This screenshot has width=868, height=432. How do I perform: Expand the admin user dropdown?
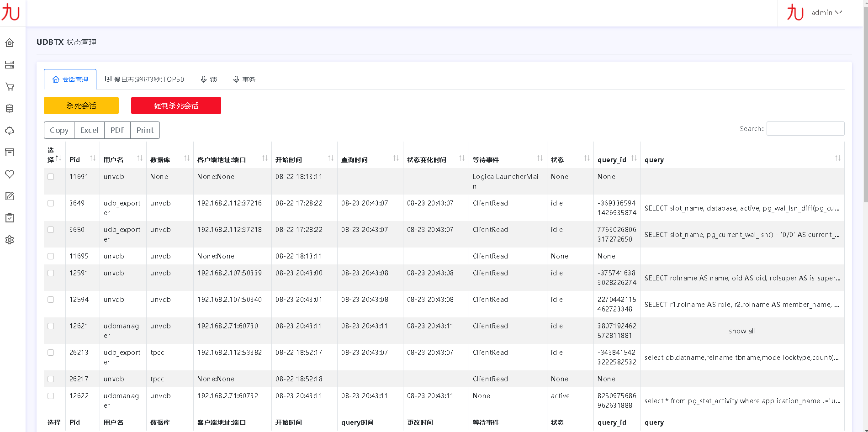click(x=826, y=13)
